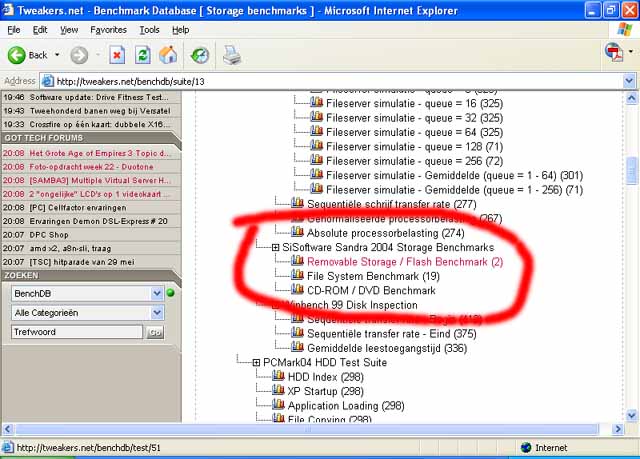The height and width of the screenshot is (459, 640).
Task: Click chart icon for Sequentiële transfer rate - Eind
Action: tap(297, 332)
